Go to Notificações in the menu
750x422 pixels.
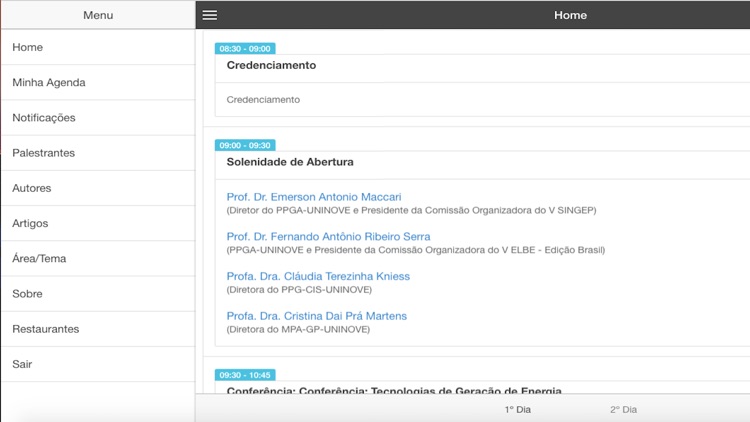98,118
